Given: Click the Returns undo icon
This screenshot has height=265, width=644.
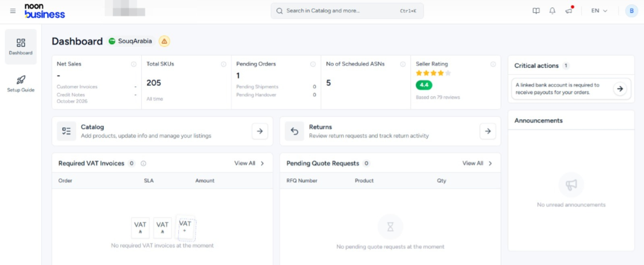Looking at the screenshot, I should pos(294,131).
